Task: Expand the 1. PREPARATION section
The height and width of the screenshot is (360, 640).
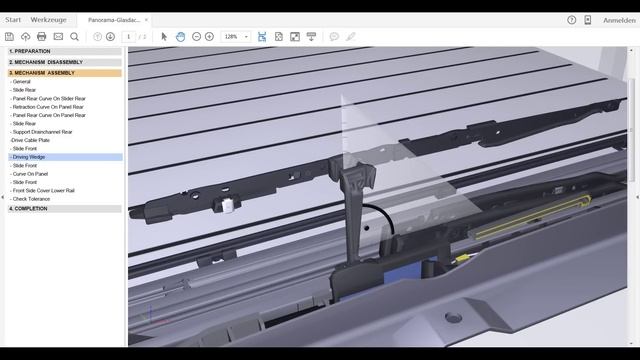Action: pos(64,51)
